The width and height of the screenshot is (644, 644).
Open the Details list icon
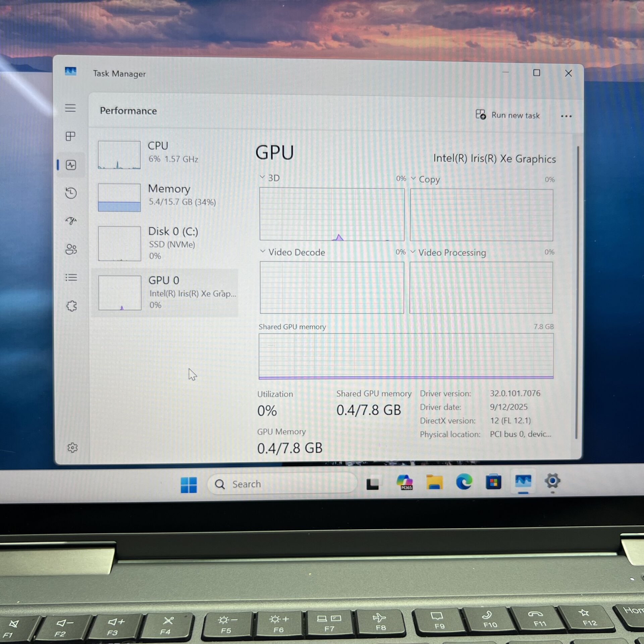coord(71,277)
